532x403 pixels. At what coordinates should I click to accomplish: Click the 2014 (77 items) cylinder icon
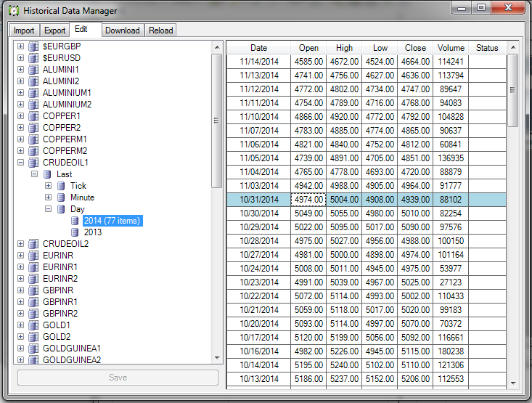pyautogui.click(x=75, y=221)
